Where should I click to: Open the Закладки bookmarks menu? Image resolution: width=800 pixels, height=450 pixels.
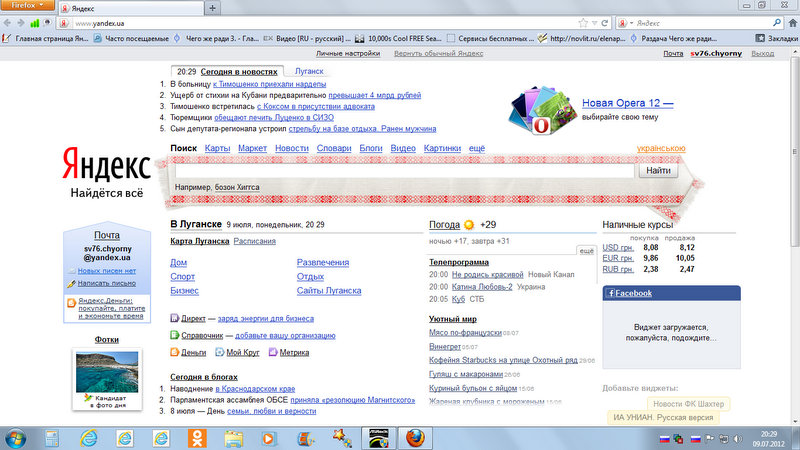click(777, 38)
